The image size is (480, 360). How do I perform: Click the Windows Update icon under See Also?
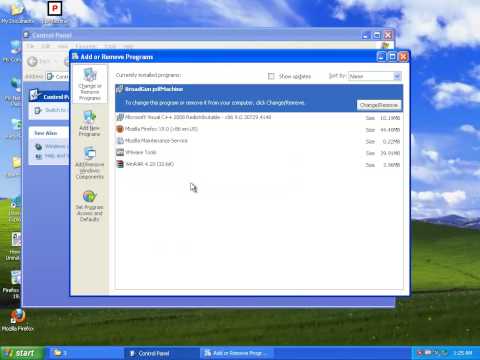pos(39,147)
